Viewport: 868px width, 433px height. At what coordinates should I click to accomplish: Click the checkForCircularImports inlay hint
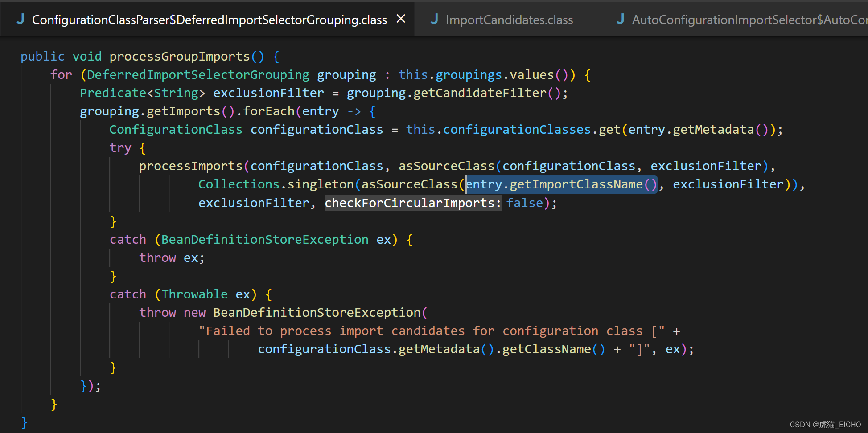(412, 203)
